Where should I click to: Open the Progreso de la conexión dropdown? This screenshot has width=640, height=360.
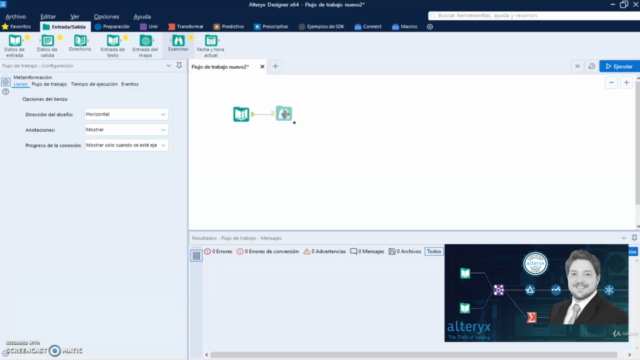click(126, 145)
